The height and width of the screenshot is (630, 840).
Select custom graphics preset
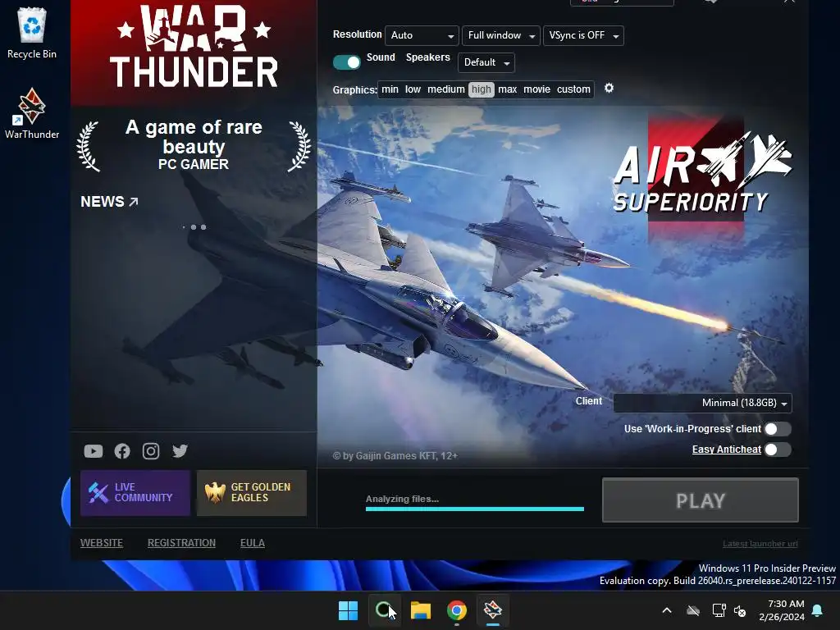click(x=573, y=89)
